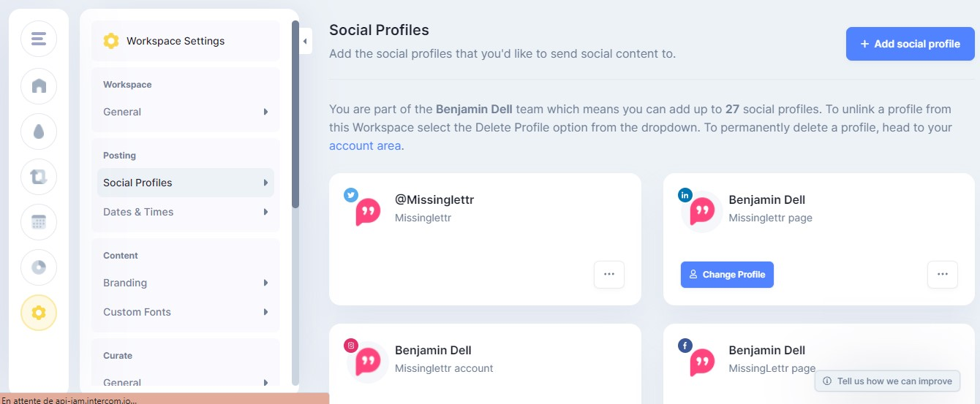
Task: Open the hamburger menu icon
Action: (x=39, y=39)
